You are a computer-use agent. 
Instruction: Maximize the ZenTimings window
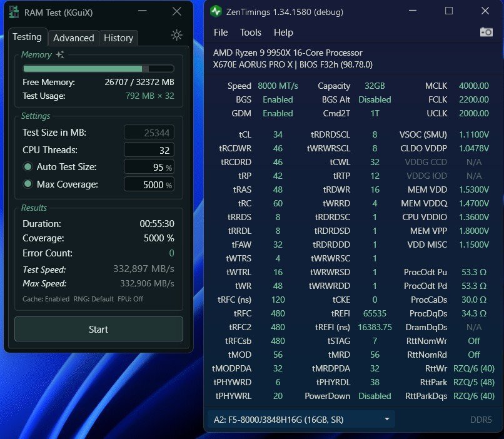(x=449, y=11)
